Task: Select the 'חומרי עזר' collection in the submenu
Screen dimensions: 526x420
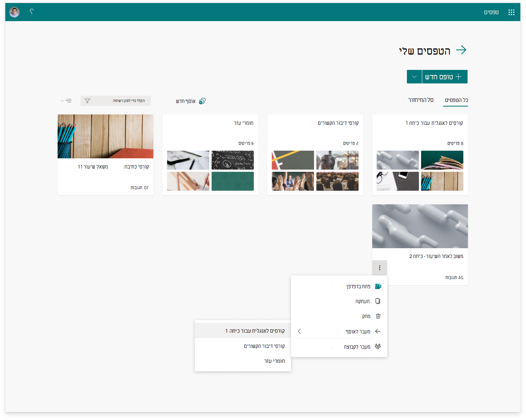Action: (x=243, y=361)
